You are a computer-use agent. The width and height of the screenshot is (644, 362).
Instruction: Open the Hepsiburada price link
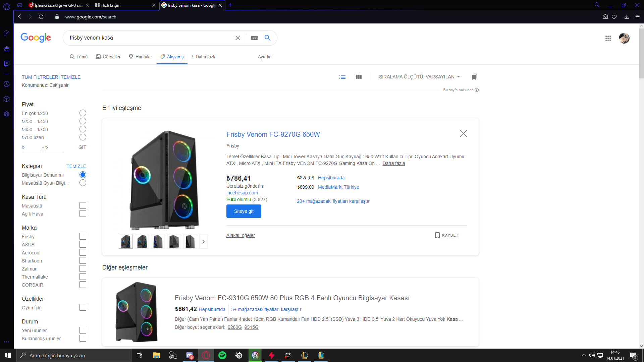(331, 178)
